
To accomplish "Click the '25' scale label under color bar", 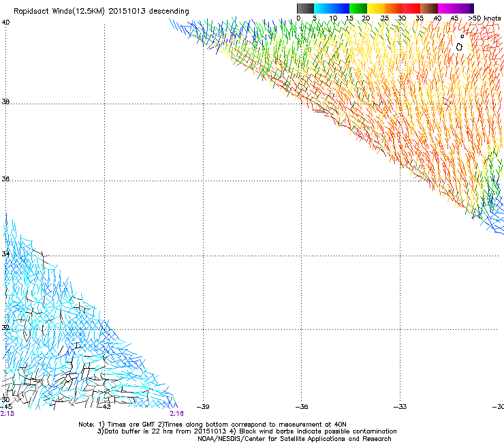I will [384, 18].
